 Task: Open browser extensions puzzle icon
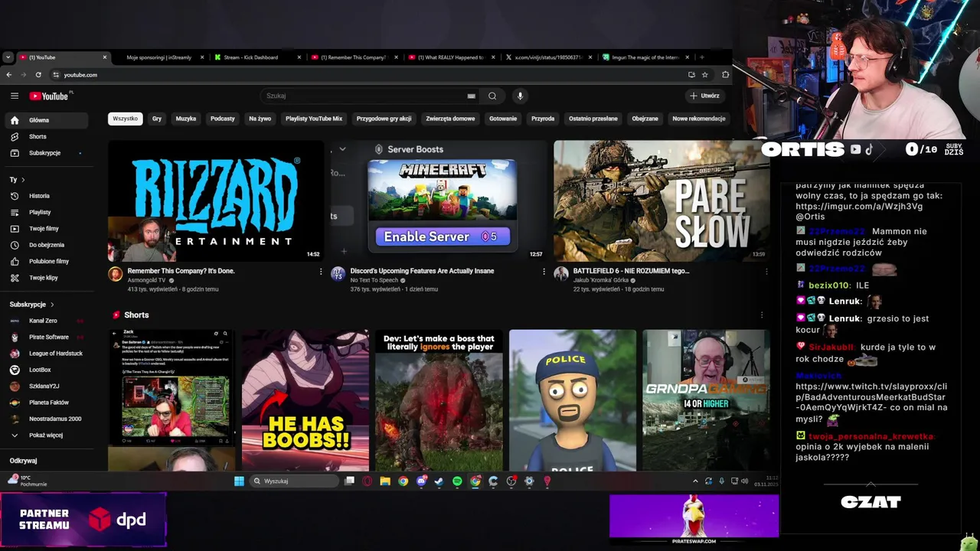click(x=725, y=75)
